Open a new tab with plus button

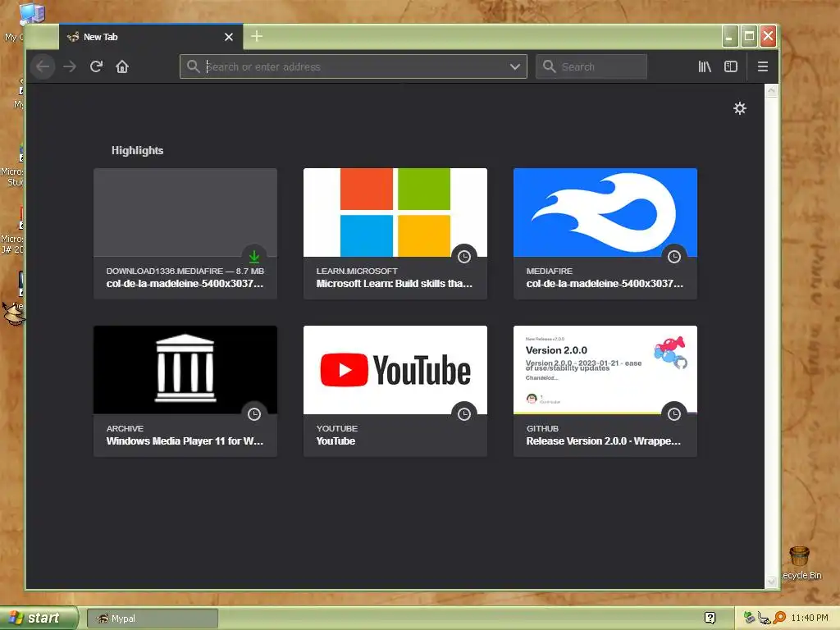click(257, 36)
